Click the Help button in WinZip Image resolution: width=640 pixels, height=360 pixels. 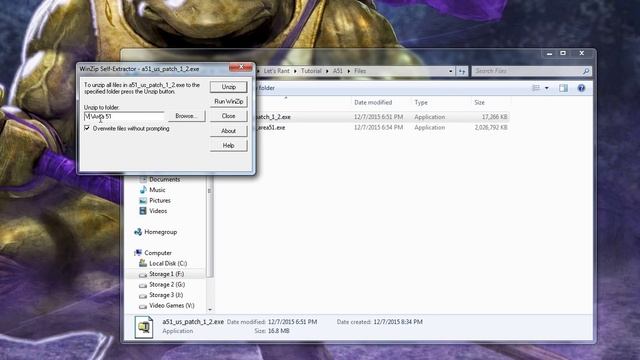(x=229, y=145)
